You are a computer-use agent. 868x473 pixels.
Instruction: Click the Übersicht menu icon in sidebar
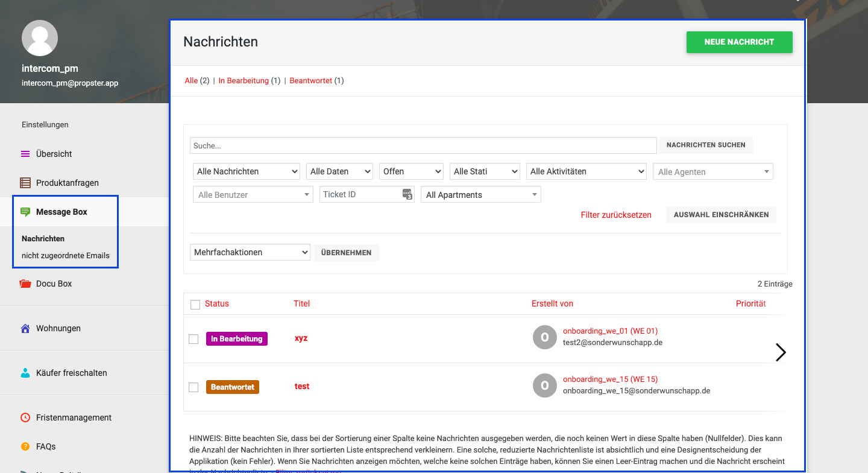pyautogui.click(x=25, y=154)
